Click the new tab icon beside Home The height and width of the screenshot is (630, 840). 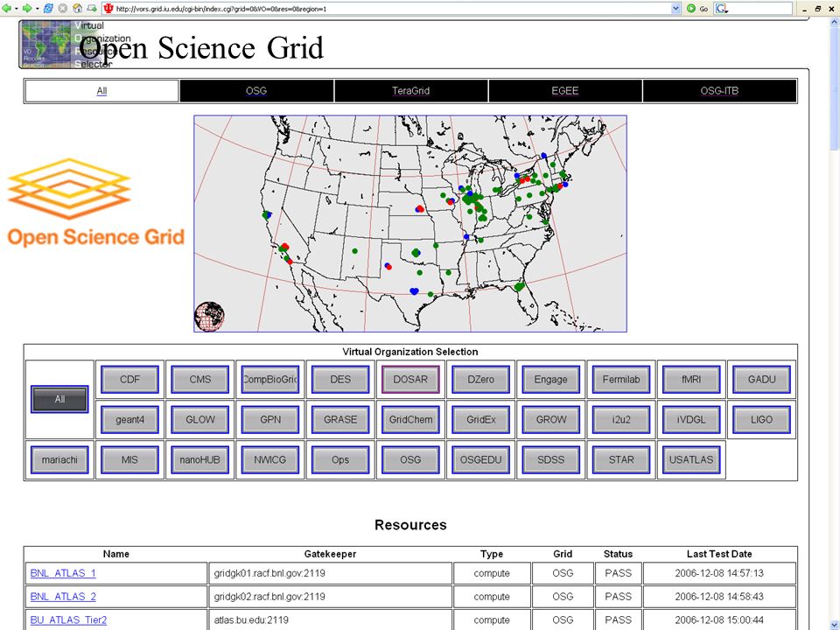(x=92, y=9)
